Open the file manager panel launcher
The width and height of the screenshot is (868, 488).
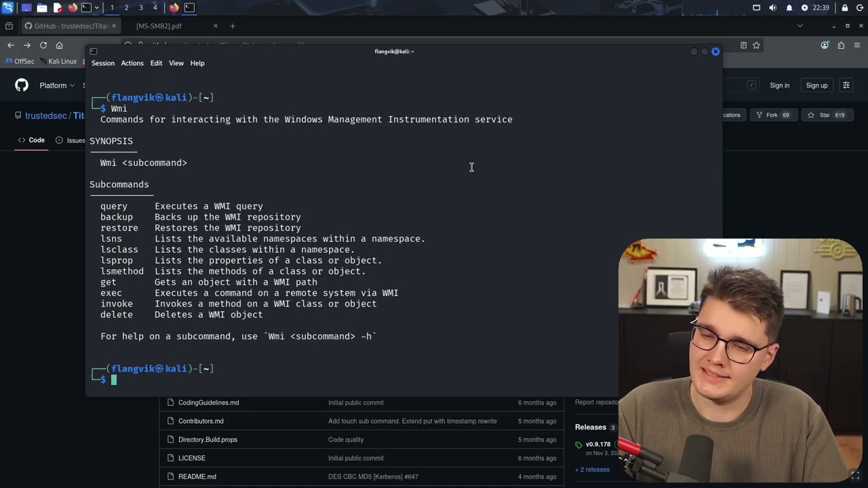42,7
